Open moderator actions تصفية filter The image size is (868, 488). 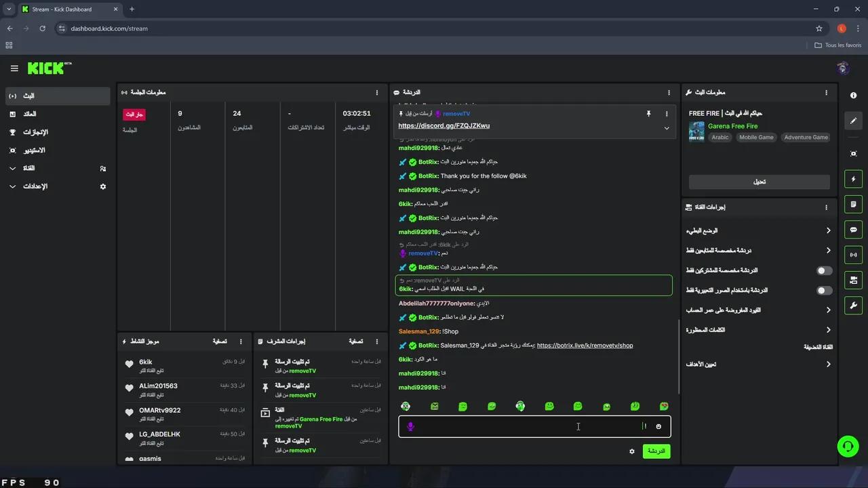coord(355,342)
